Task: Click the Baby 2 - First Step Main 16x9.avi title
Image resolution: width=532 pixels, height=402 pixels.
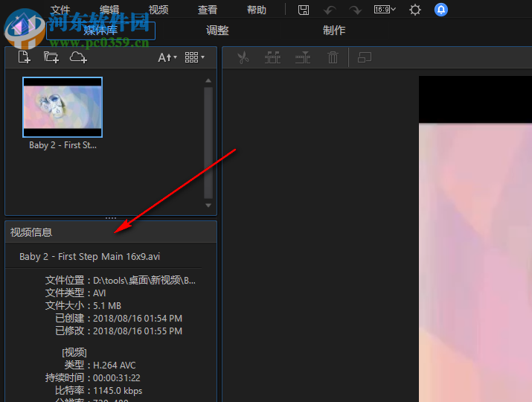Action: click(89, 256)
